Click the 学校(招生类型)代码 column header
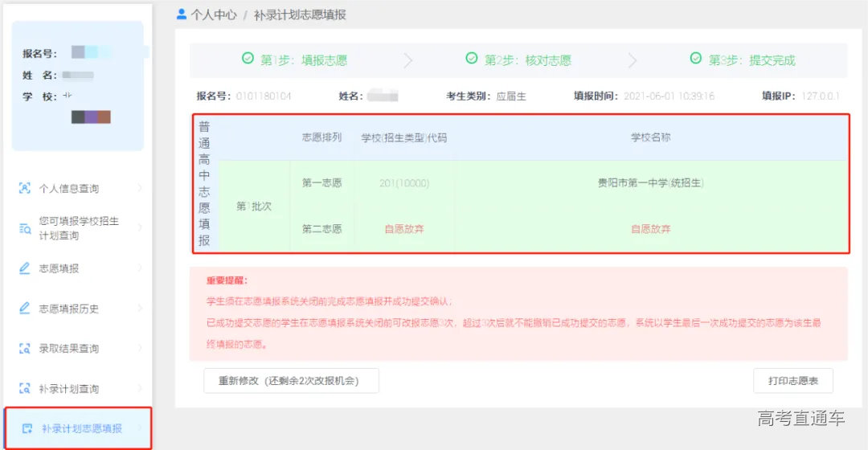 click(x=404, y=137)
